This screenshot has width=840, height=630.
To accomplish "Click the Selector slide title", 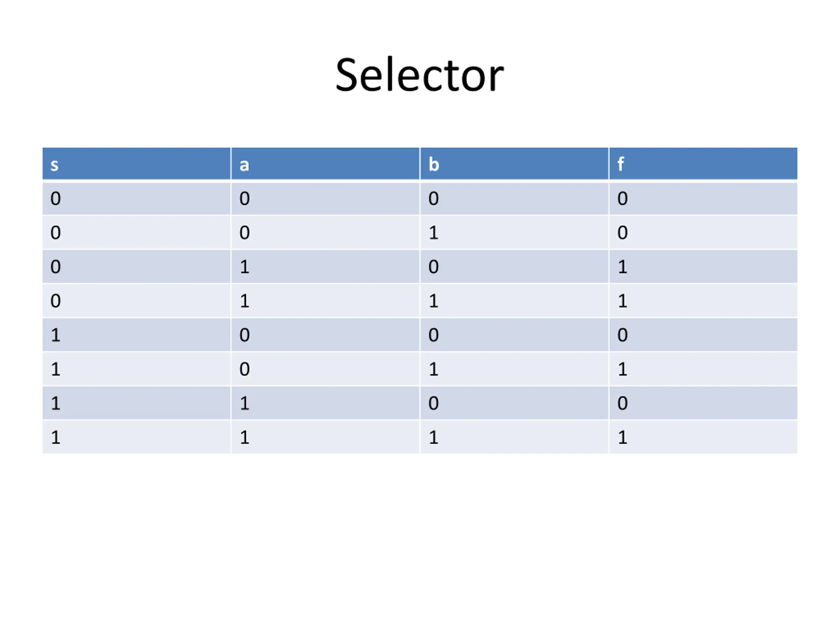I will coord(420,75).
